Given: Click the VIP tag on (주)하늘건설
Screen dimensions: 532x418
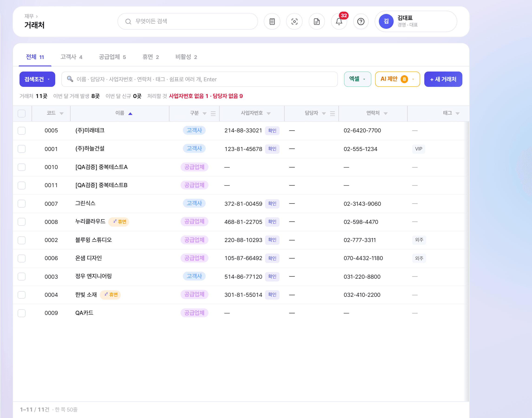Looking at the screenshot, I should pos(418,149).
